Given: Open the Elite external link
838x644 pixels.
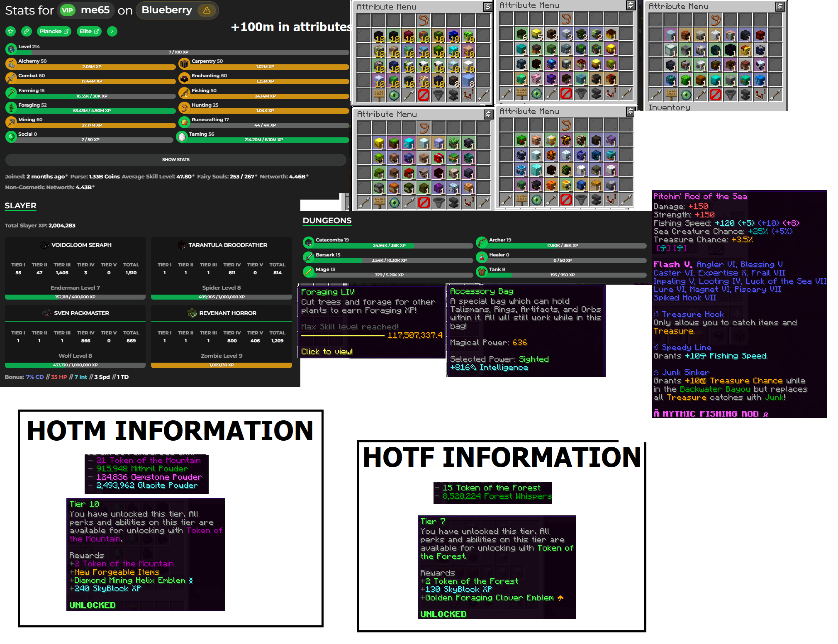Looking at the screenshot, I should tap(89, 31).
